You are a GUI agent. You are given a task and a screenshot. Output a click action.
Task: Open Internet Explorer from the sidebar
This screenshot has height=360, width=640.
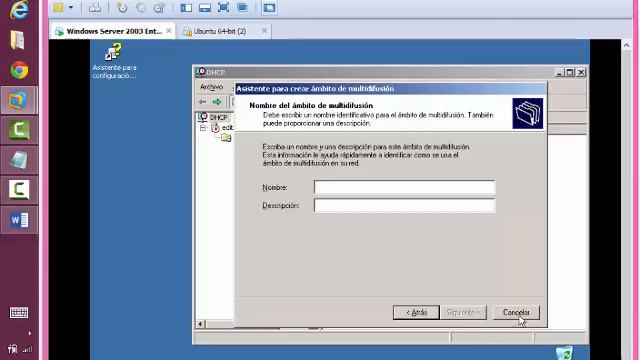click(x=19, y=10)
